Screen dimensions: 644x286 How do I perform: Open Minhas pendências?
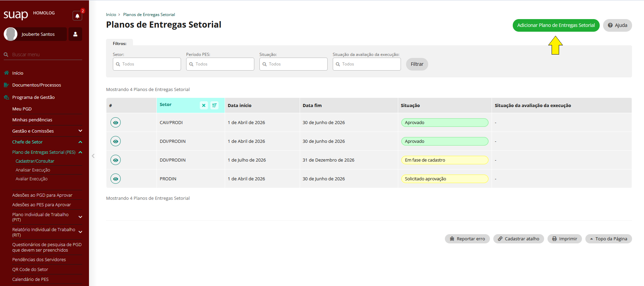(x=32, y=120)
